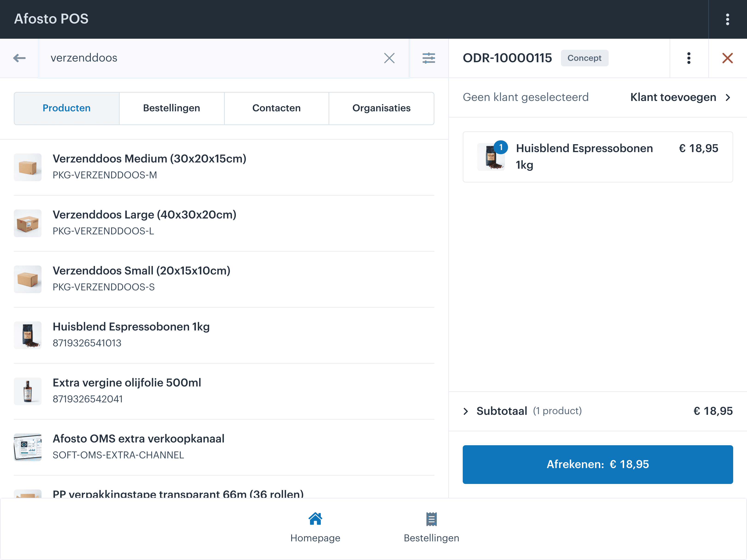Click the Huisblend Espressobonen list thumbnail
Viewport: 747px width, 560px height.
pos(28,335)
